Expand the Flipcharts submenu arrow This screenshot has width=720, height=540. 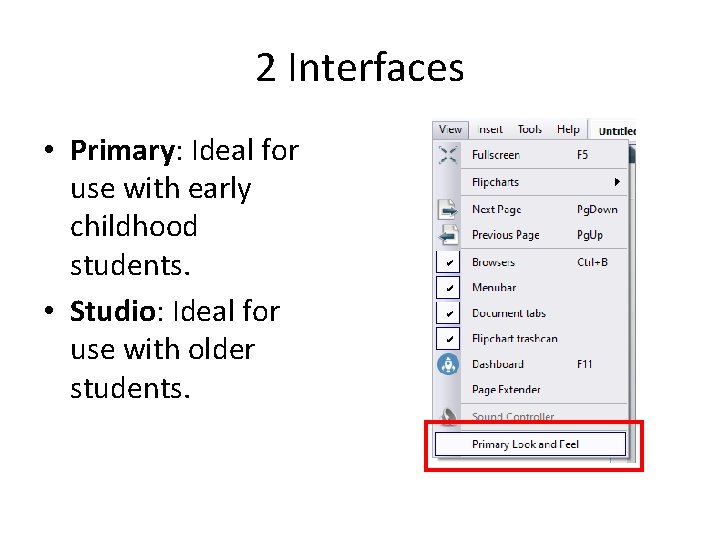(617, 182)
